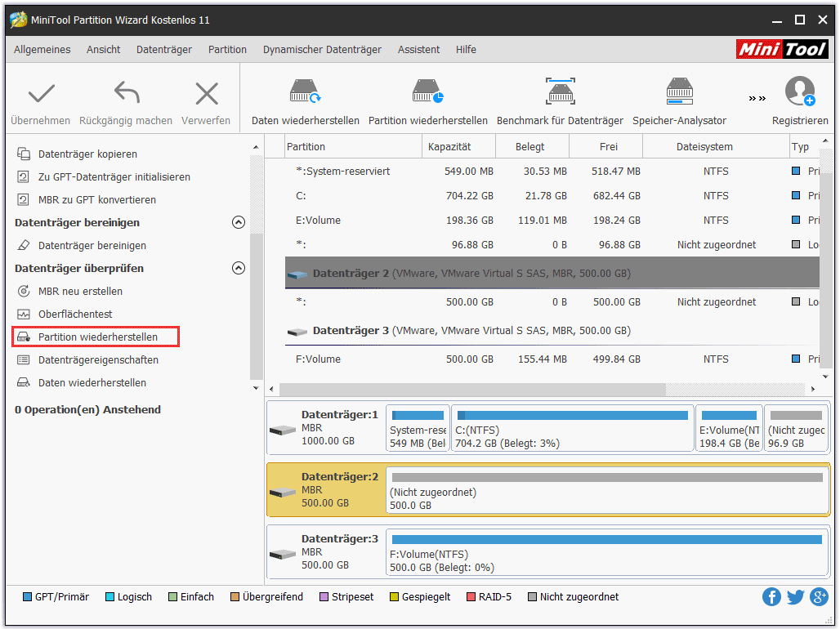Select Datenträger 2 unallocated block in disk map
This screenshot has height=629, width=840.
coord(606,491)
